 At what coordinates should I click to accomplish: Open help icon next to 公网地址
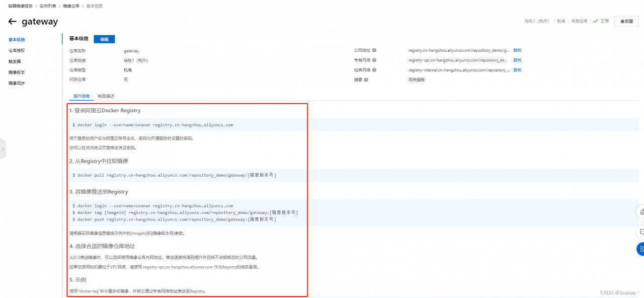[374, 50]
